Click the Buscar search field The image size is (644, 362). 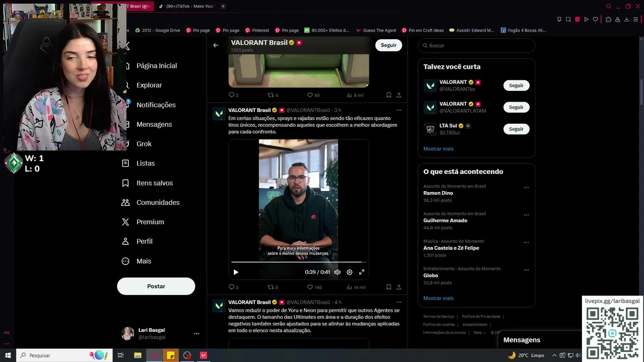point(476,45)
